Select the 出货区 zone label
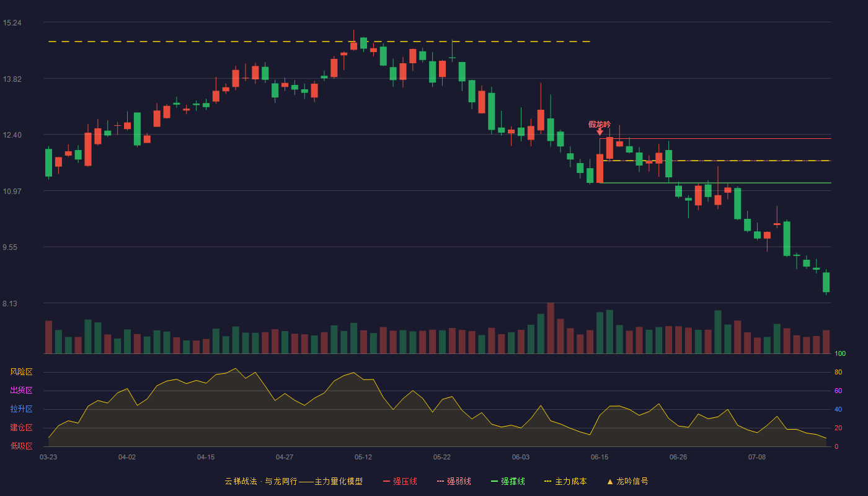 pyautogui.click(x=21, y=391)
